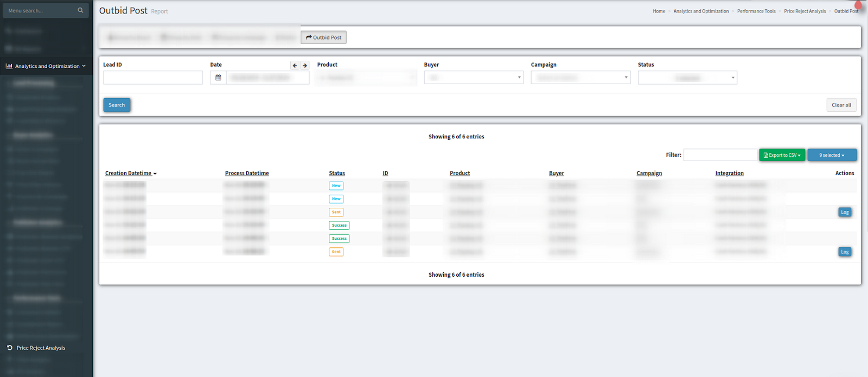
Task: Open Log for the first Sent row
Action: click(845, 212)
